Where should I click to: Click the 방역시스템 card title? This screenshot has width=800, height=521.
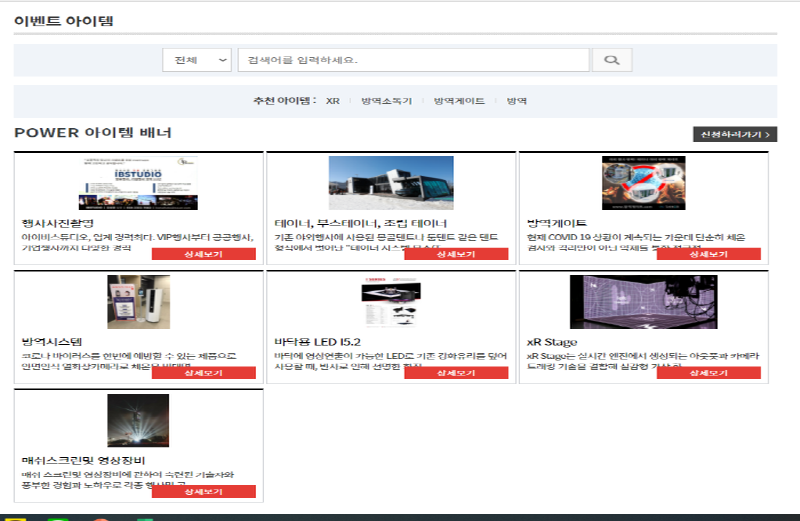point(52,341)
